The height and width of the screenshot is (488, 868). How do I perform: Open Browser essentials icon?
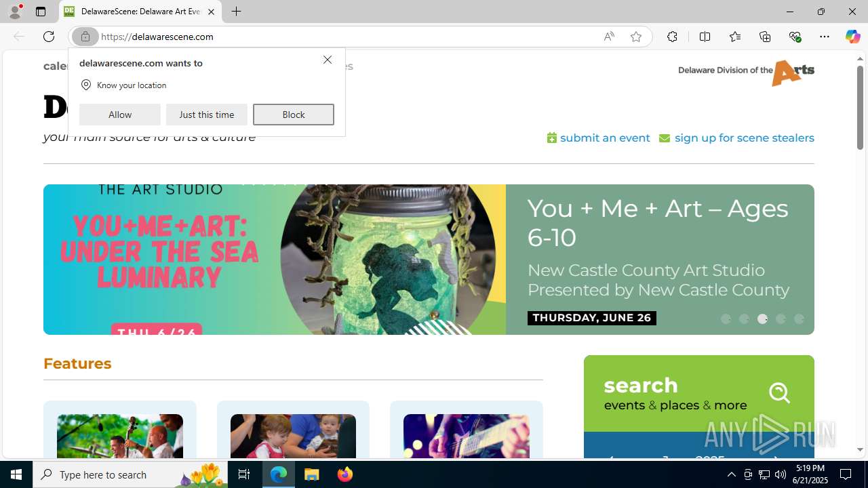[795, 37]
